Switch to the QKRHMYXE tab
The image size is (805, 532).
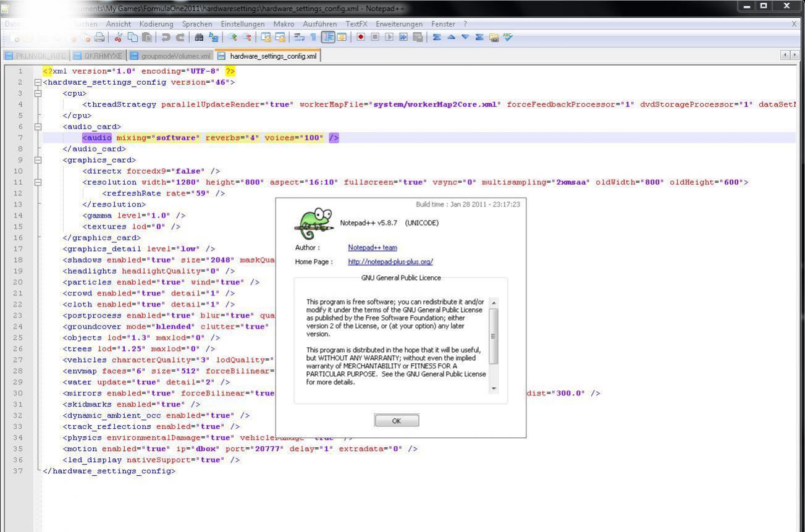click(98, 56)
